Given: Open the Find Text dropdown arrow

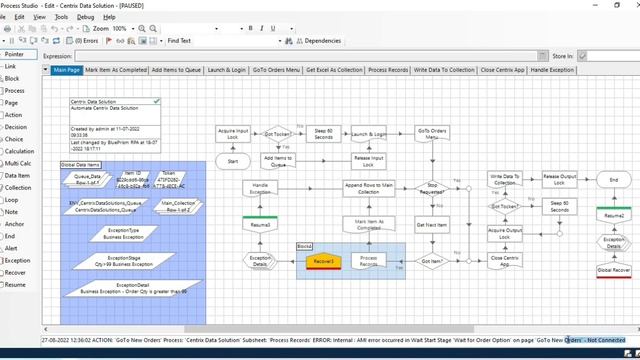Looking at the screenshot, I should click(280, 41).
